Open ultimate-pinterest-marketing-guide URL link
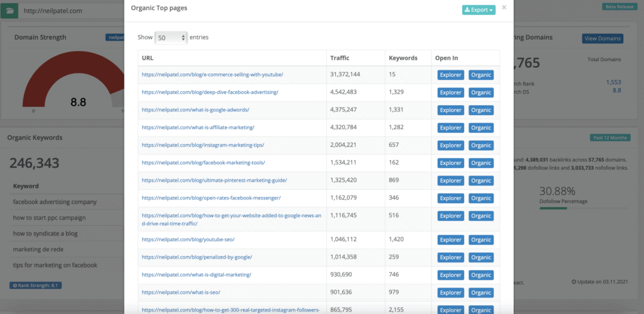The width and height of the screenshot is (644, 314). click(x=214, y=181)
